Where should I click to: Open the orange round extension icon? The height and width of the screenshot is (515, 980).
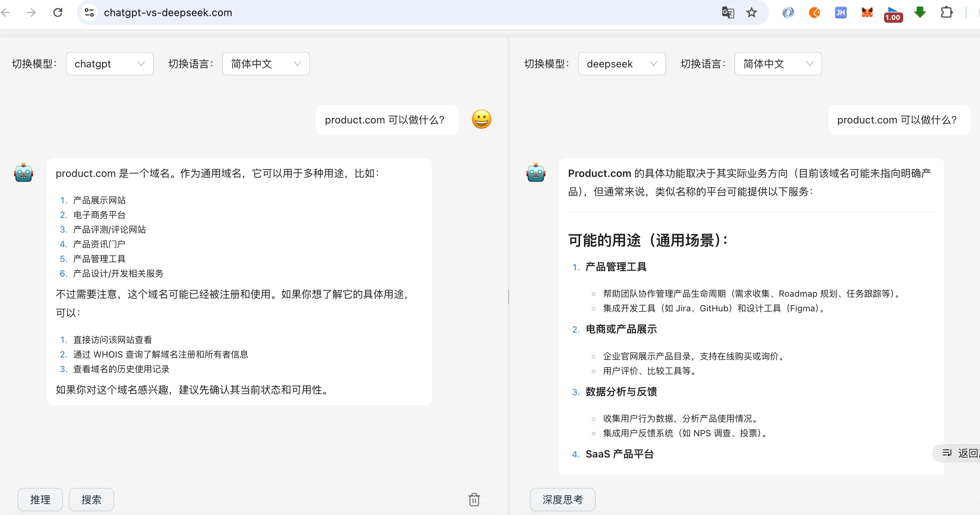pos(814,12)
